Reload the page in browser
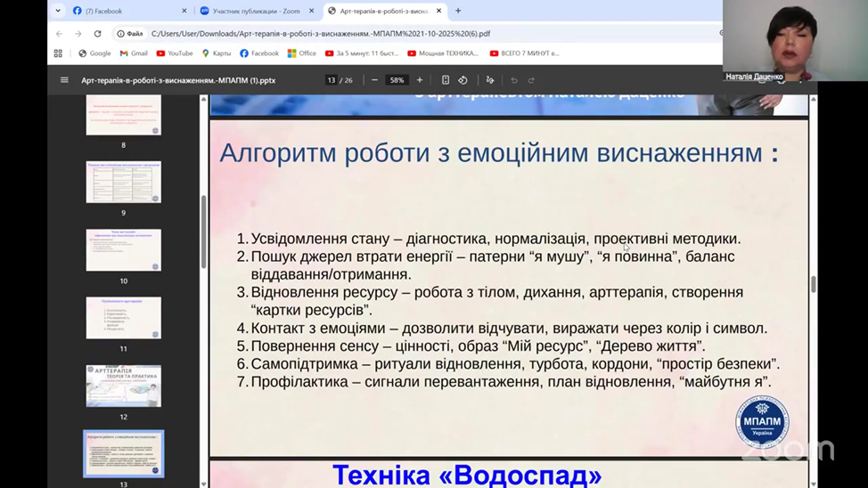The height and width of the screenshot is (488, 868). pyautogui.click(x=98, y=34)
